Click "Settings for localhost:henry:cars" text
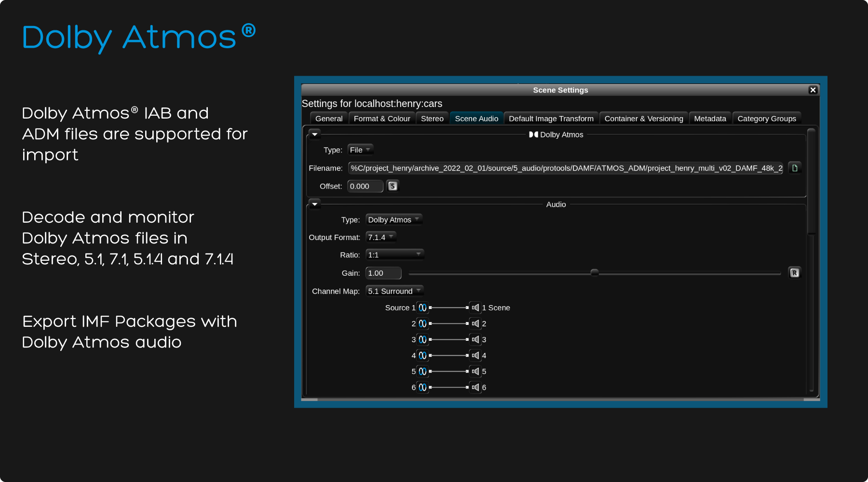The height and width of the screenshot is (482, 868). pyautogui.click(x=372, y=104)
